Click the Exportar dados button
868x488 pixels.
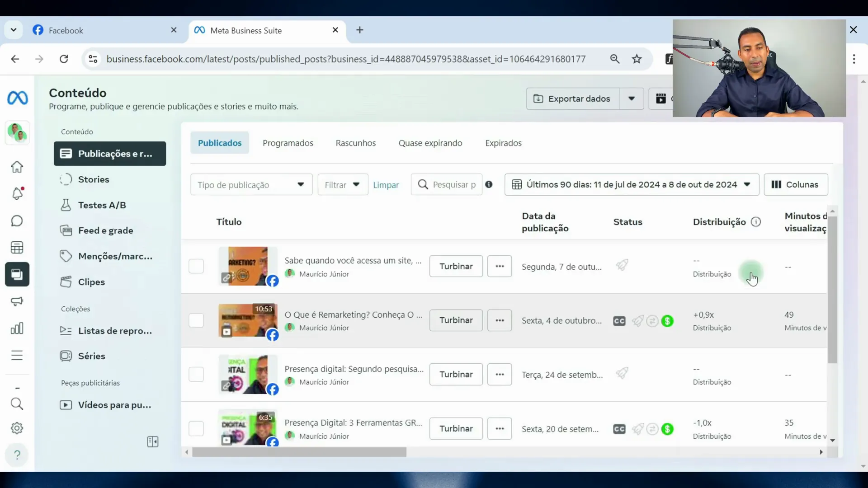(x=573, y=99)
